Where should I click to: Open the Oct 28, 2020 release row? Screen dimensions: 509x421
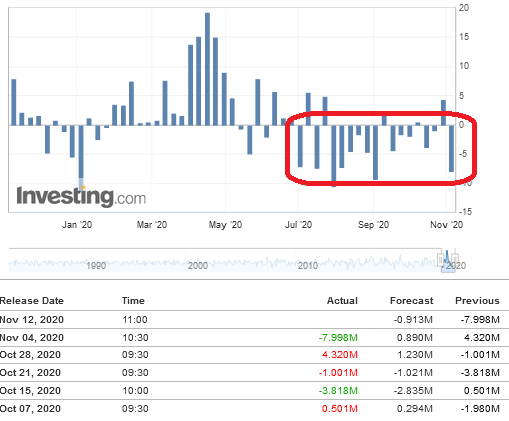[x=254, y=355]
